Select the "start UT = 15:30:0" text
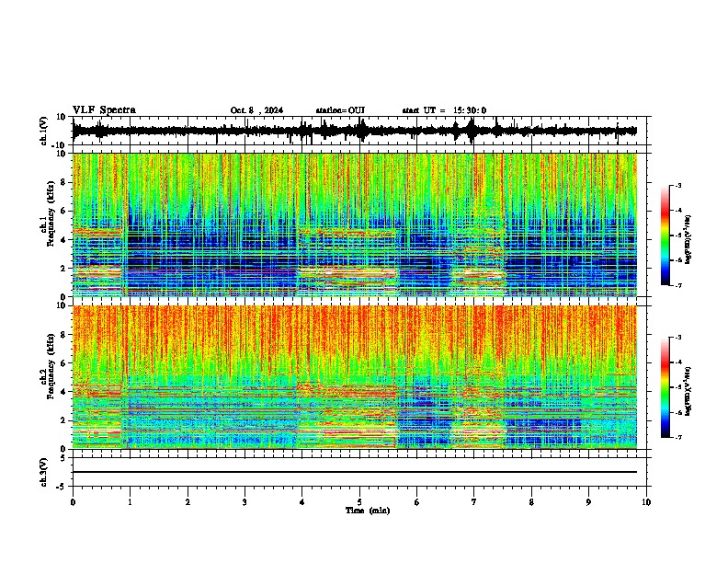 (x=444, y=110)
